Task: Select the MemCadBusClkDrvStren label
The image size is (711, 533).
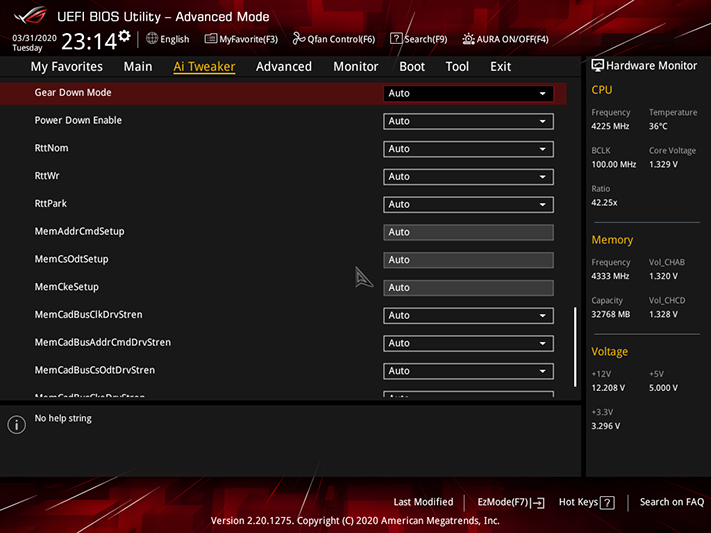Action: tap(88, 314)
